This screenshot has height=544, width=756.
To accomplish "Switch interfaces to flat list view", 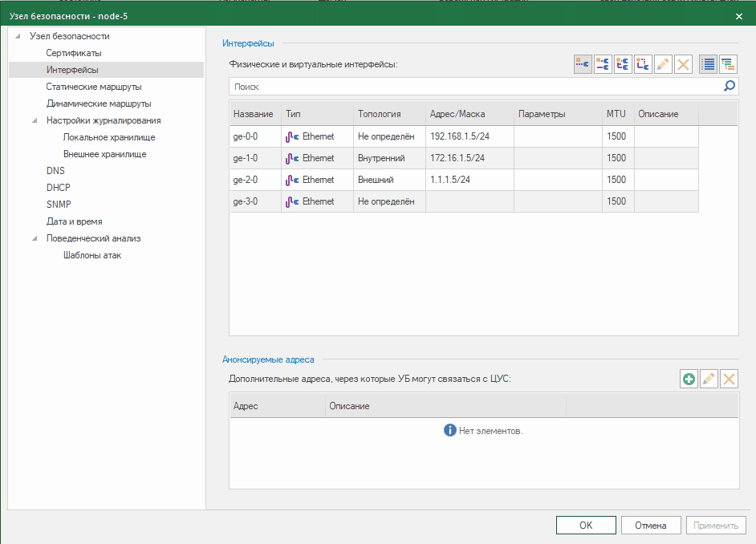I will point(708,64).
